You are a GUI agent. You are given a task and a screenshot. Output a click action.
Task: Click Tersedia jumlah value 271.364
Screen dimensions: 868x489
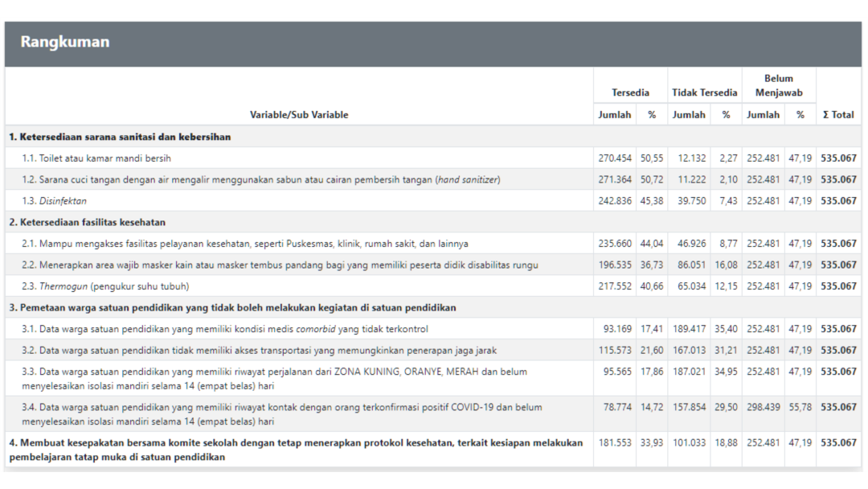pos(615,179)
